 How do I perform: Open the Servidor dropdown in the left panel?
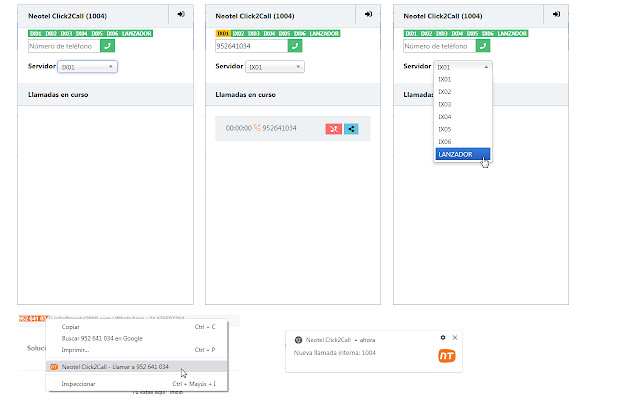tap(87, 67)
